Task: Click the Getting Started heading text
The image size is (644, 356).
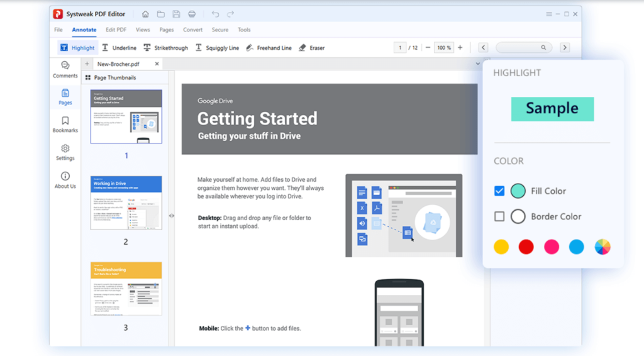Action: pyautogui.click(x=257, y=119)
